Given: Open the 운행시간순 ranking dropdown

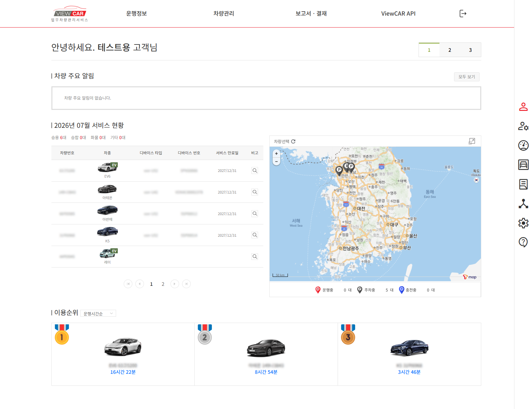Looking at the screenshot, I should coord(98,313).
